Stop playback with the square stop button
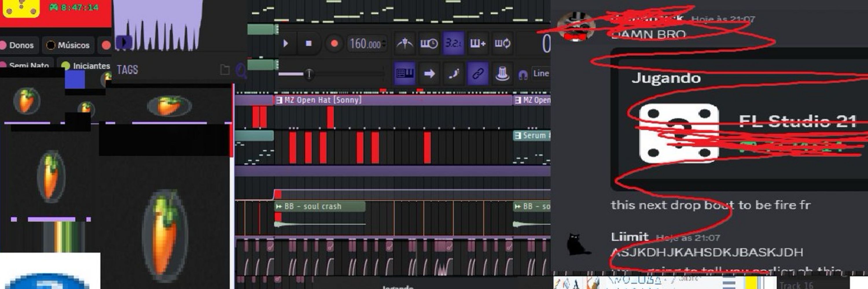Viewport: 868px width, 289px height. point(308,43)
